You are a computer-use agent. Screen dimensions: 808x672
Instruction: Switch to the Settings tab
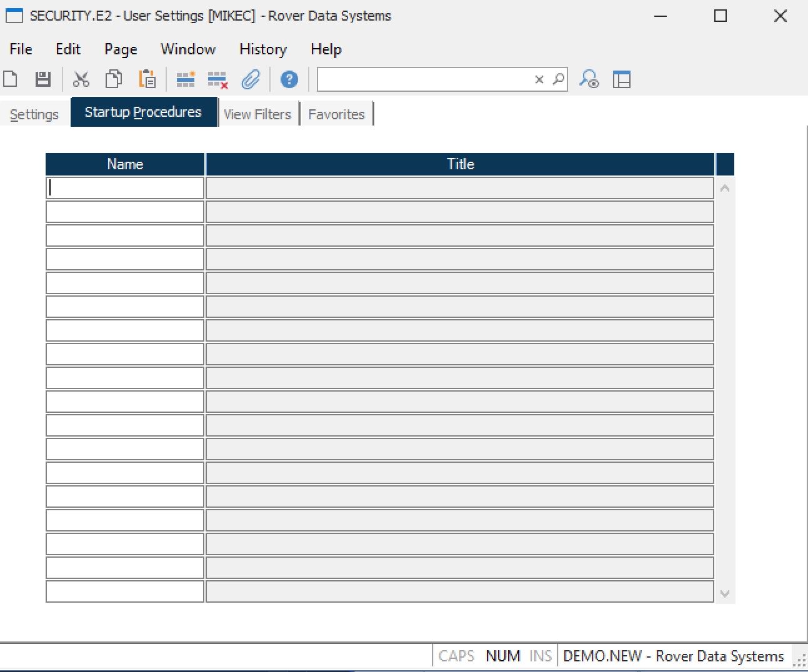pyautogui.click(x=34, y=114)
